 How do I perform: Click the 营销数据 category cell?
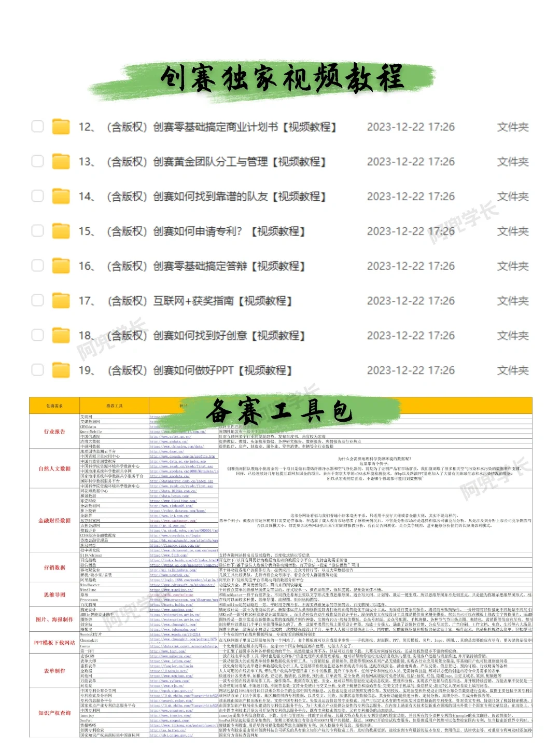54,568
